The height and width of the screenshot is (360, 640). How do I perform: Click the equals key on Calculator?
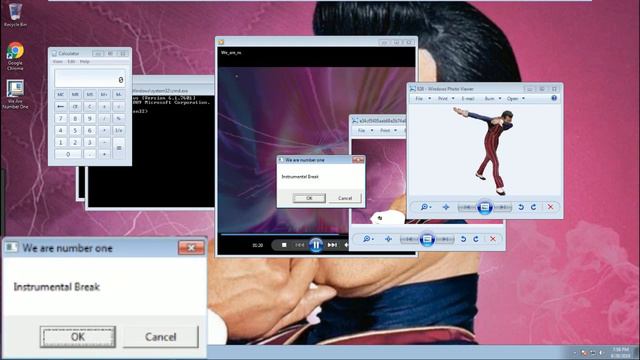pos(119,148)
